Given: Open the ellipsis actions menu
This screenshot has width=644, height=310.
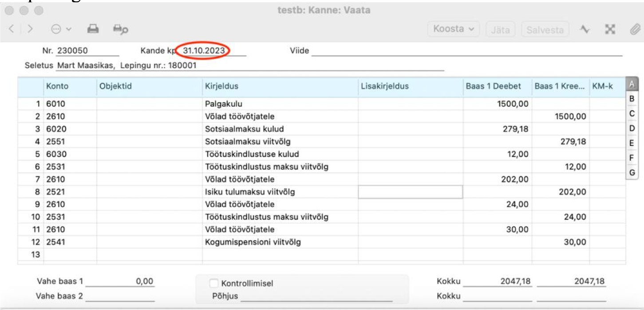Looking at the screenshot, I should click(x=61, y=29).
